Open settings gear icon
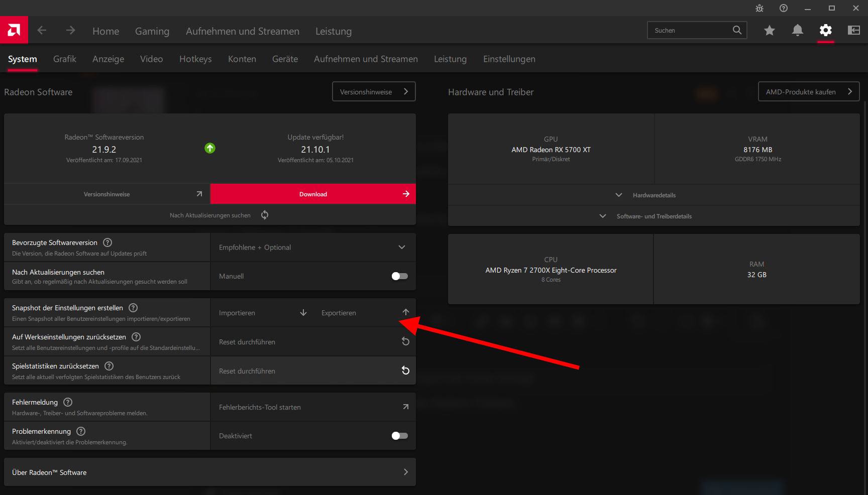 tap(825, 31)
